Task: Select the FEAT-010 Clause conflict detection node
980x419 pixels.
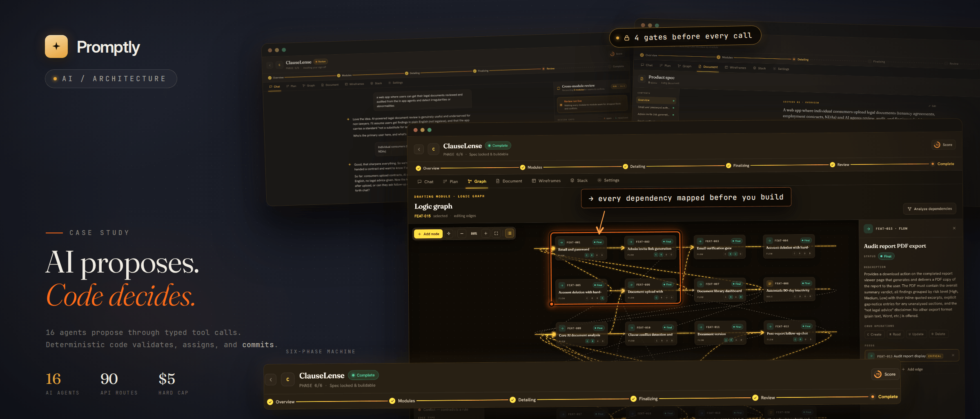Action: 651,334
